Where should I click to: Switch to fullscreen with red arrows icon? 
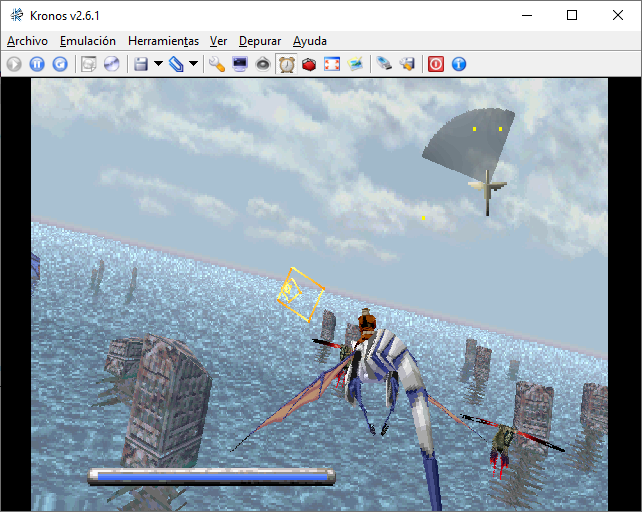pyautogui.click(x=332, y=64)
